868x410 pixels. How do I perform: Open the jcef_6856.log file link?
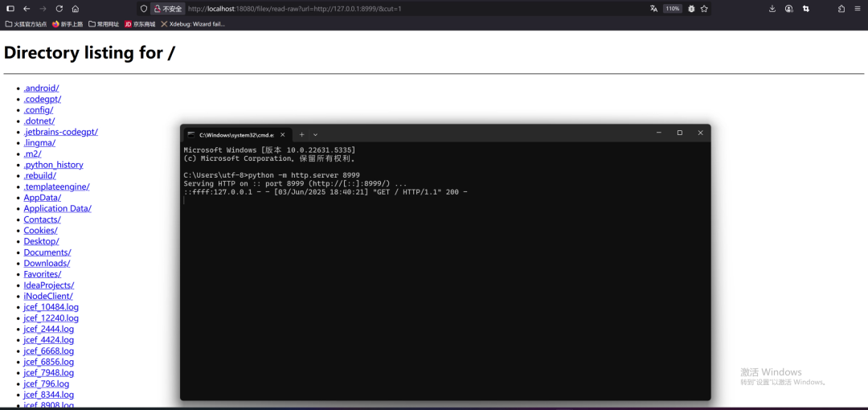tap(49, 362)
